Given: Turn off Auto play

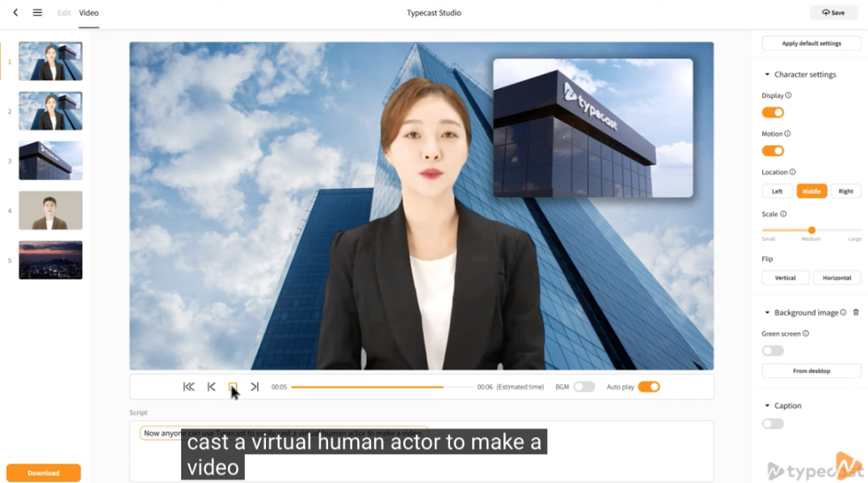Looking at the screenshot, I should point(649,387).
